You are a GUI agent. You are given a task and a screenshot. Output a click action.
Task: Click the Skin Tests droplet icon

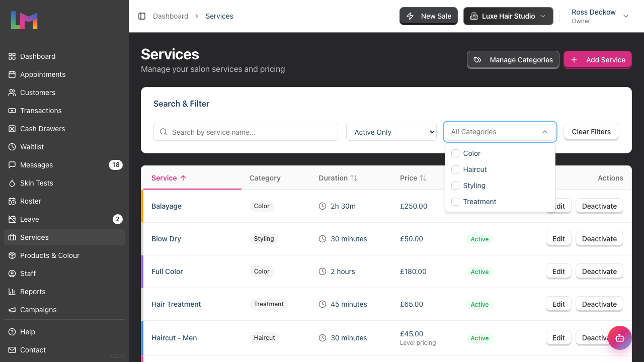click(12, 183)
